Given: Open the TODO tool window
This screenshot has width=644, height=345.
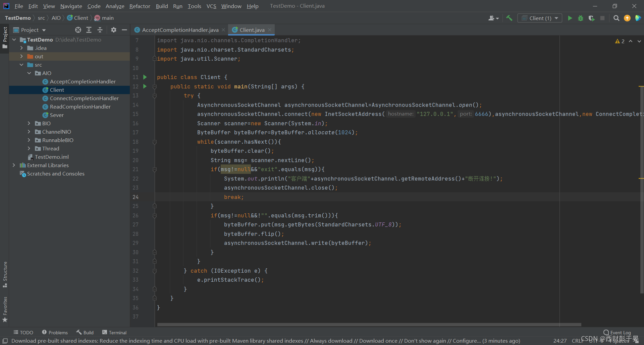Looking at the screenshot, I should (x=23, y=332).
